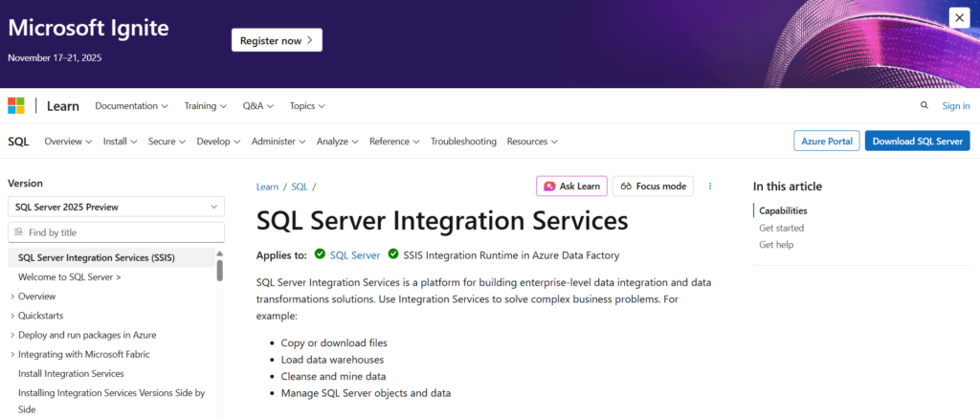Click 'SSIS Integration Runtime in Azure Data Factory' text

[x=511, y=255]
